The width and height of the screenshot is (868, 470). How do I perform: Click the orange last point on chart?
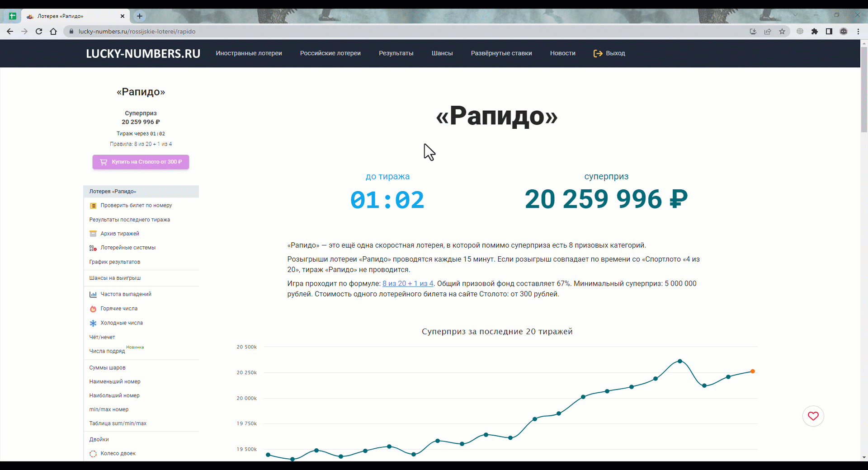click(x=753, y=371)
